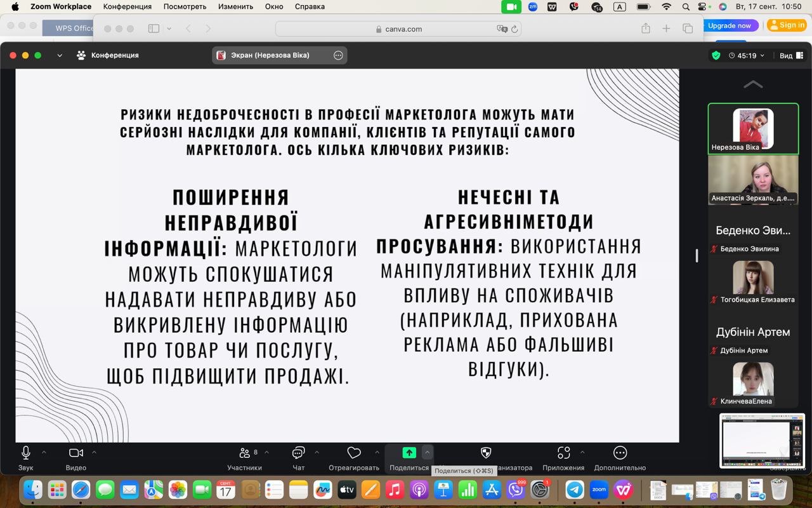This screenshot has width=812, height=508.
Task: Open the Вид view dropdown
Action: (790, 55)
